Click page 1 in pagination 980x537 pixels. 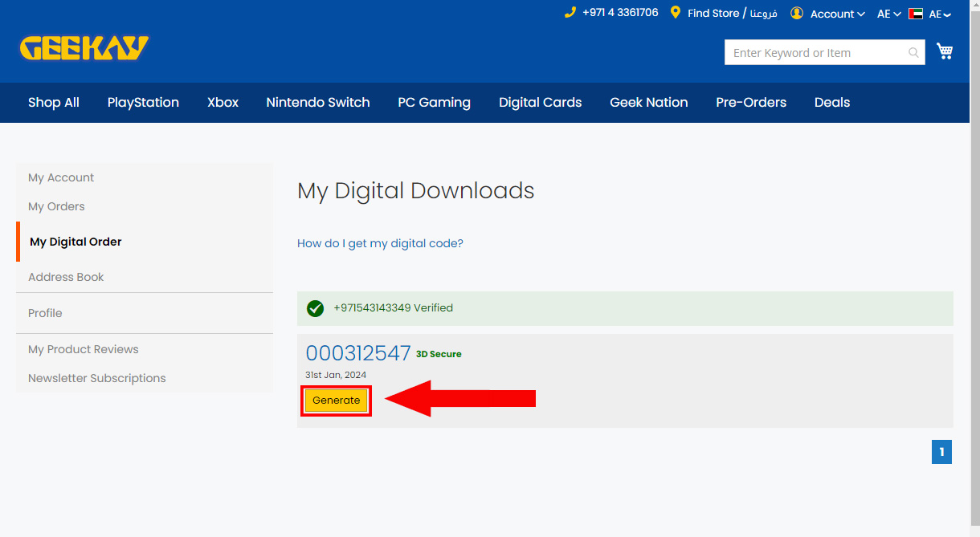941,452
